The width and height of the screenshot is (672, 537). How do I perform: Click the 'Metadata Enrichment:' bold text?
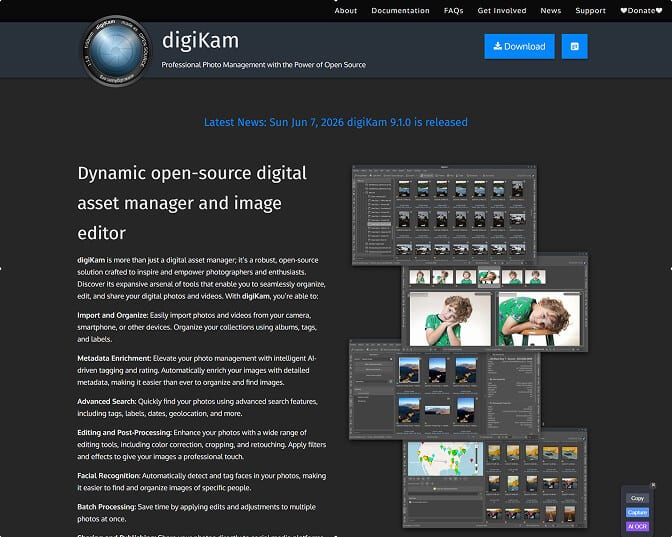tap(114, 358)
